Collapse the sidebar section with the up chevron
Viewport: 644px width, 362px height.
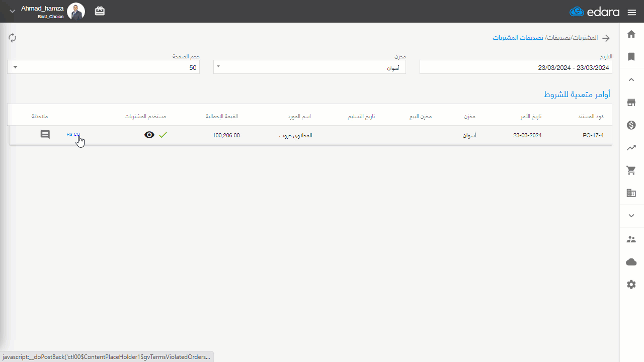click(x=631, y=79)
